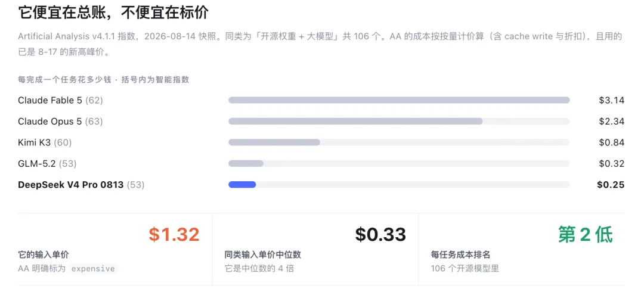This screenshot has height=295, width=644.
Task: Click the $0.33 median price figure
Action: (x=380, y=234)
